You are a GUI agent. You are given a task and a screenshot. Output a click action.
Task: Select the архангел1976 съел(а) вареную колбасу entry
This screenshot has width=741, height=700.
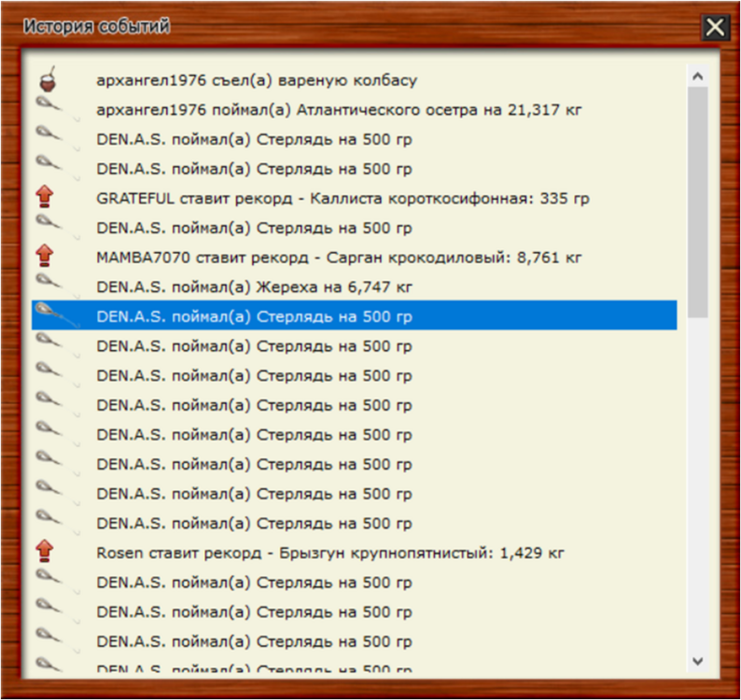pyautogui.click(x=256, y=80)
